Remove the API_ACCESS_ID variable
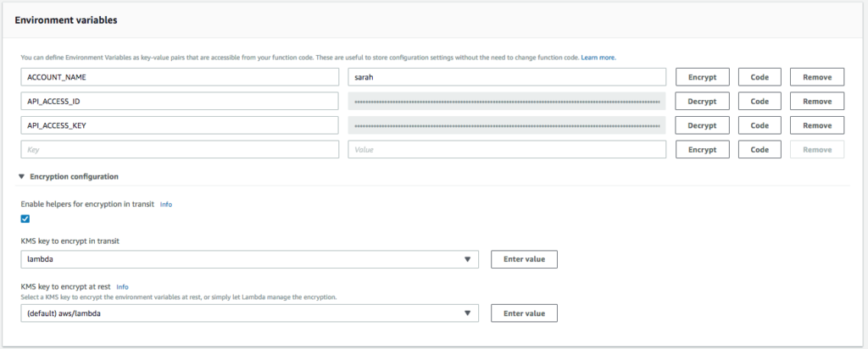 [817, 102]
